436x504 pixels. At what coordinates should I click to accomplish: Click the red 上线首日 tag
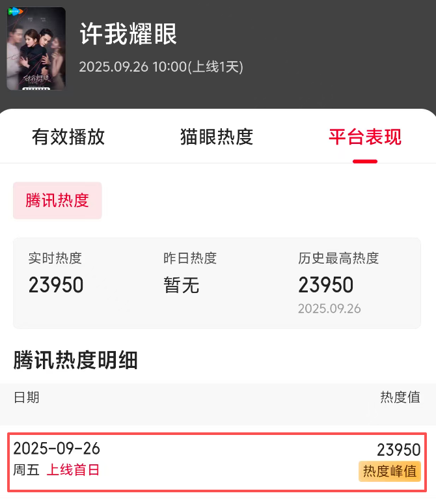(73, 469)
